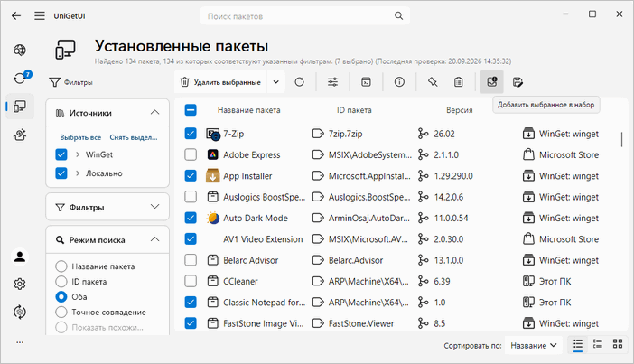Select the AV1 Video Extension package name

click(263, 239)
